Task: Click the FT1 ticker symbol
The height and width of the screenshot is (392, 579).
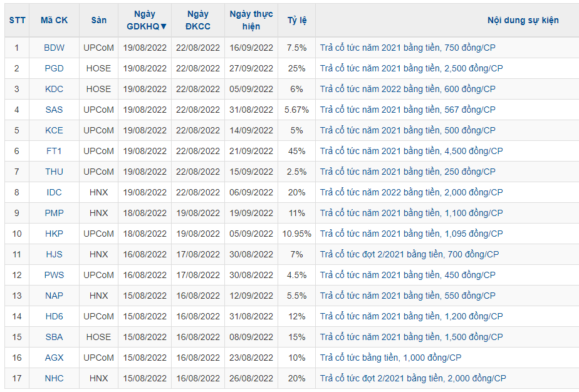Action: 54,151
